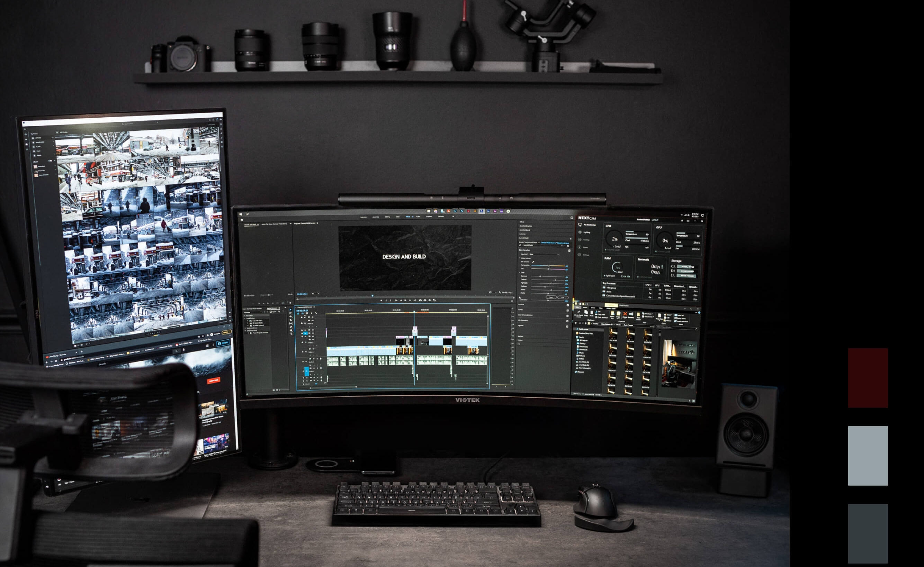Select the Razor tool in Premiere

coord(291,320)
